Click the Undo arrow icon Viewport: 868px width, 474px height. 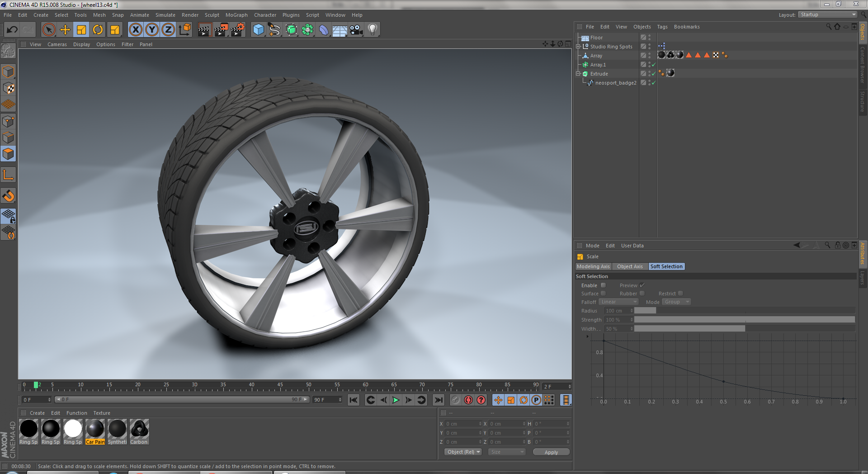click(12, 30)
